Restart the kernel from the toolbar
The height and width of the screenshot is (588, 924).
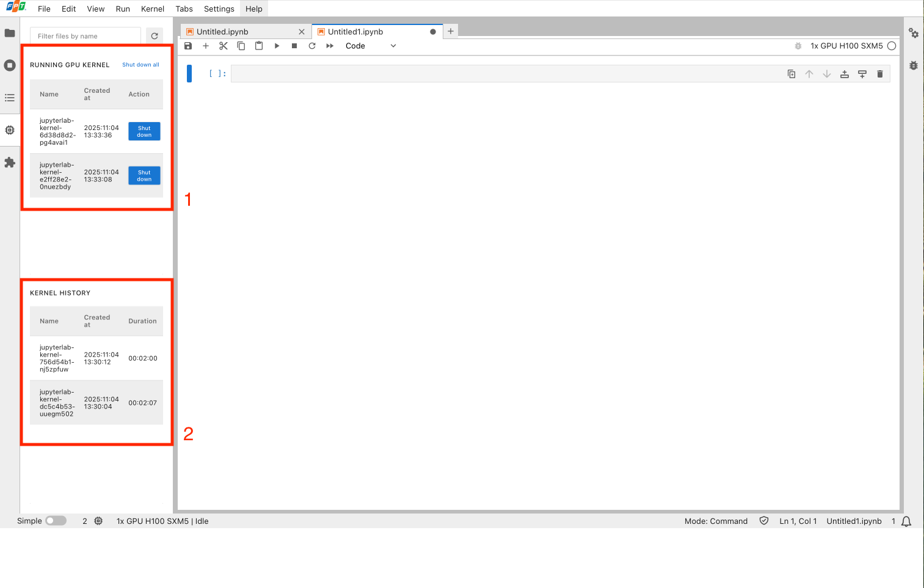[x=312, y=46]
